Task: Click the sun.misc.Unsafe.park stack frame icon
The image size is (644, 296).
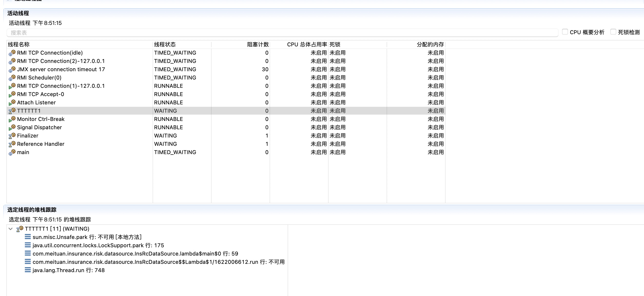Action: point(28,237)
